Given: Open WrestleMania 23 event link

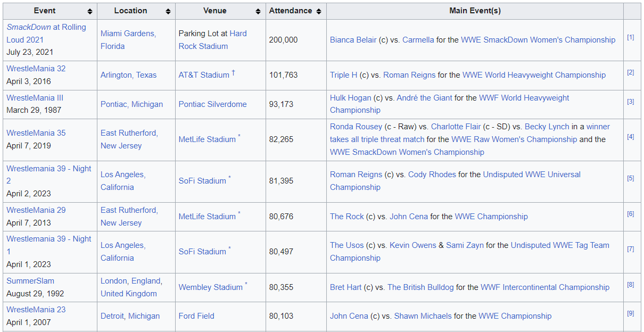Looking at the screenshot, I should 36,309.
